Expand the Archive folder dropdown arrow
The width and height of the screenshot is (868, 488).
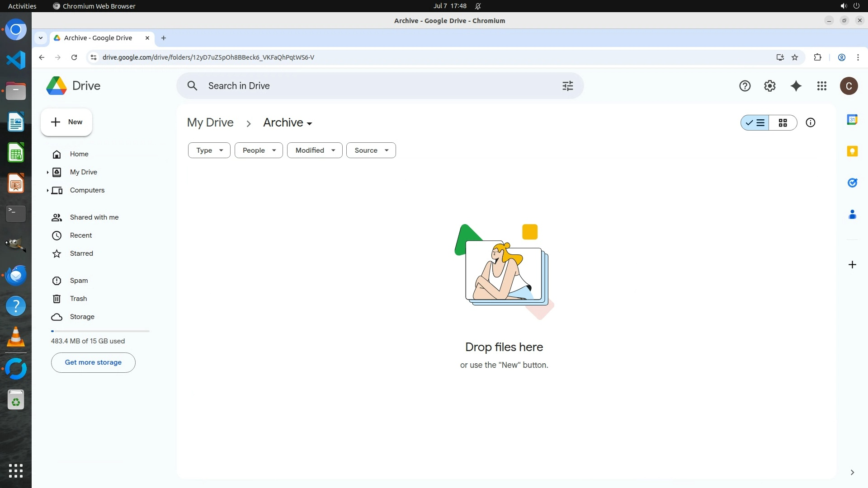pos(309,123)
